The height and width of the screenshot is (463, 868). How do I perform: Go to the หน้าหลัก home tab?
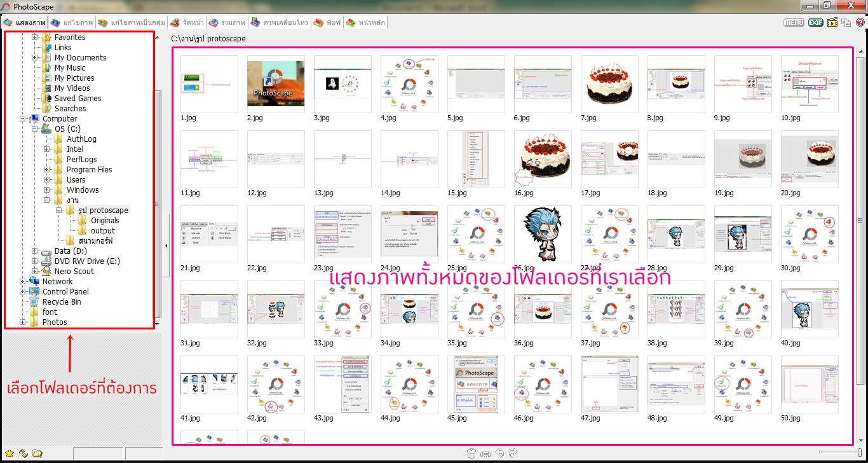pyautogui.click(x=365, y=23)
